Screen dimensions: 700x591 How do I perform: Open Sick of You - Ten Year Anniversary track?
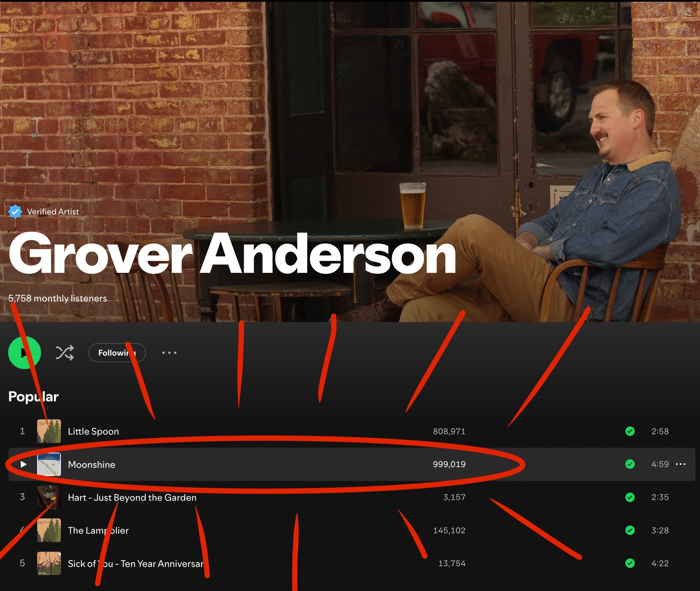pyautogui.click(x=136, y=563)
